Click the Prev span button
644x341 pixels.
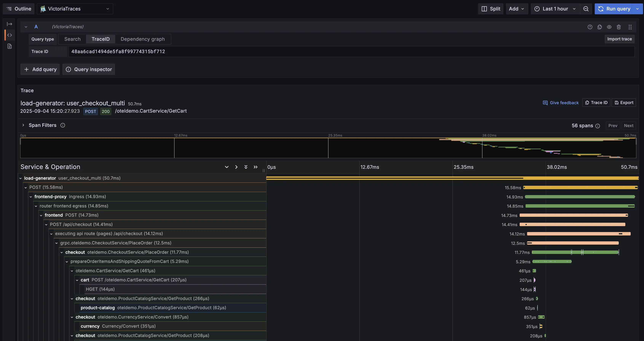[613, 126]
